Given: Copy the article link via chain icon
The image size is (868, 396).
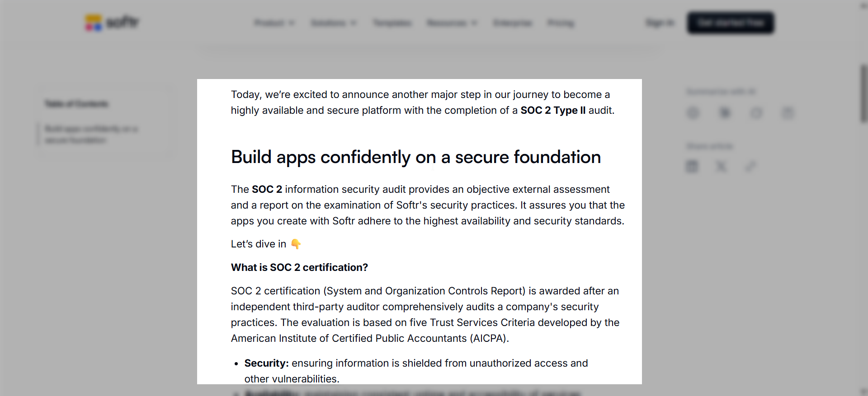Looking at the screenshot, I should [x=750, y=167].
